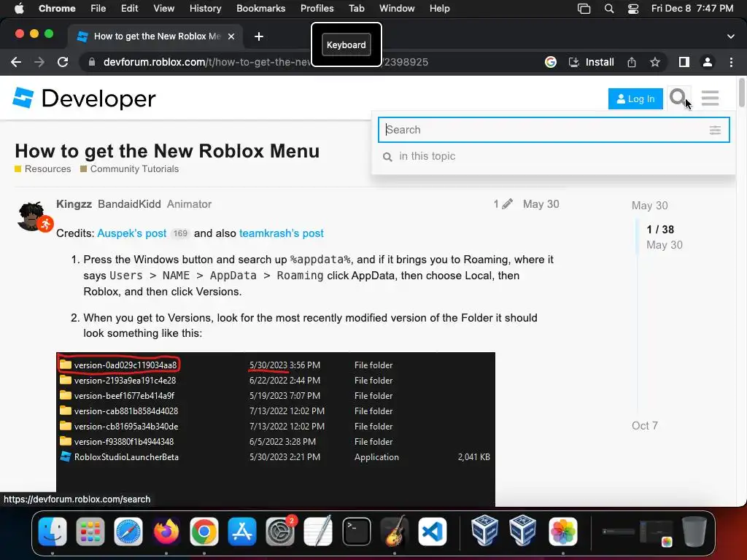Click the Log In button
The width and height of the screenshot is (747, 560).
pos(635,98)
